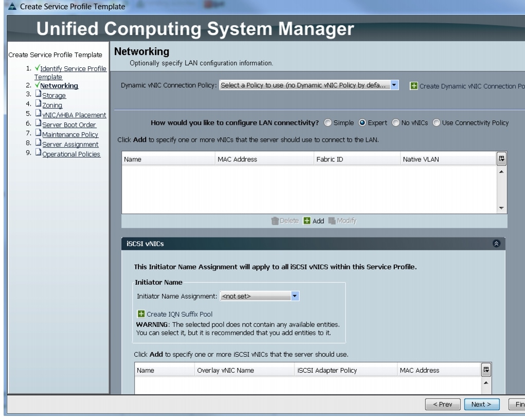Click the page icon beside Maintenance Policy

point(38,133)
